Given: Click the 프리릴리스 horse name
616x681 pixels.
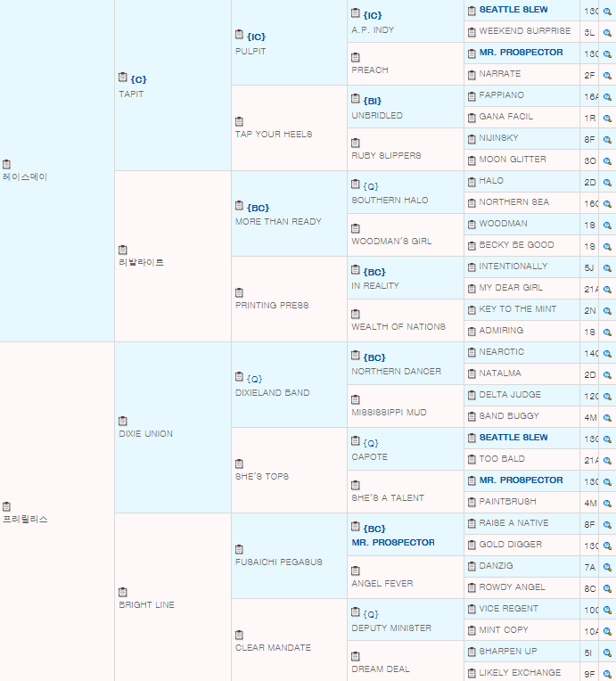Looking at the screenshot, I should (25, 519).
